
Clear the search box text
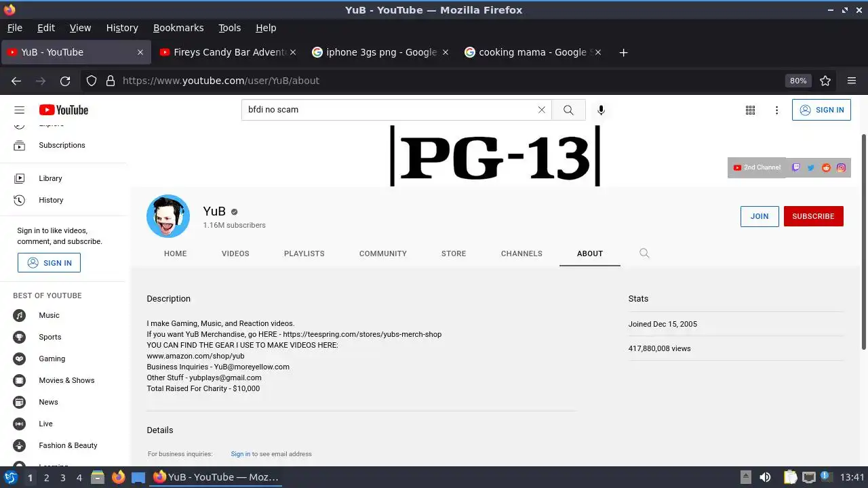pos(541,110)
